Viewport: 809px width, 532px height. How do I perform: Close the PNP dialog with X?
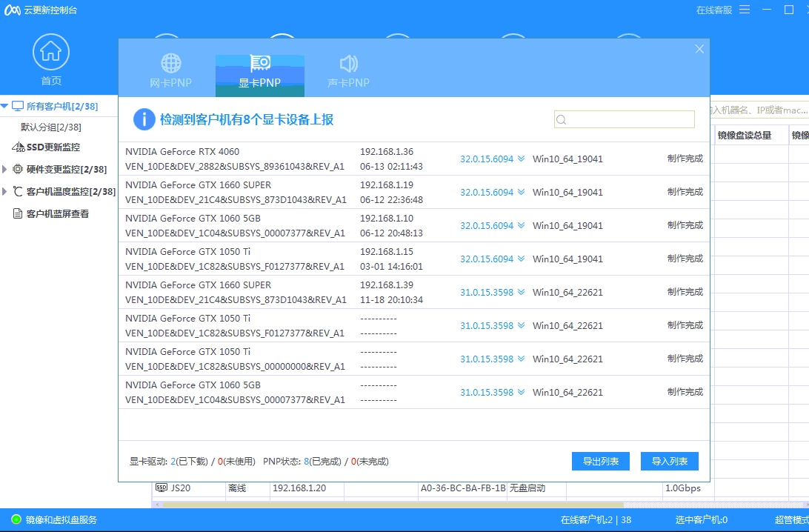[x=699, y=49]
